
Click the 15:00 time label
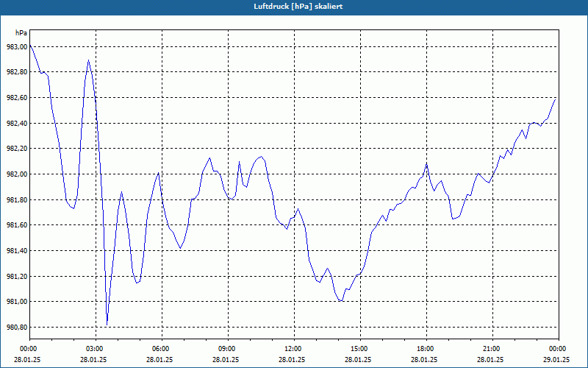tap(358, 349)
